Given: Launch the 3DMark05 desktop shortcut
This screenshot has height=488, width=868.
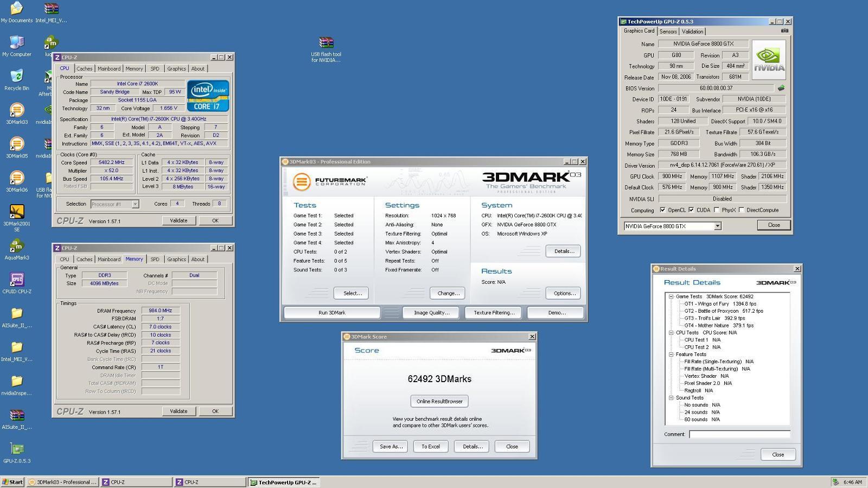Looking at the screenshot, I should tap(17, 147).
